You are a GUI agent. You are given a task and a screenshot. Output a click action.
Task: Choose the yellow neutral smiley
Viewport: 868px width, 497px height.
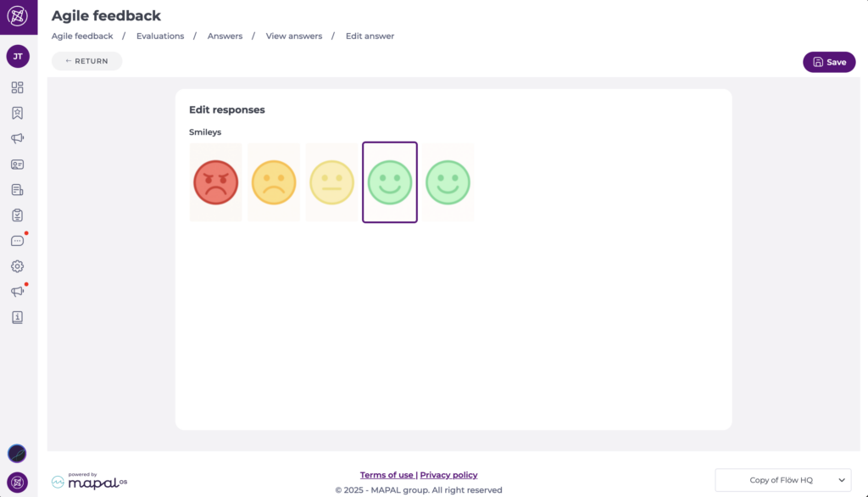point(331,182)
